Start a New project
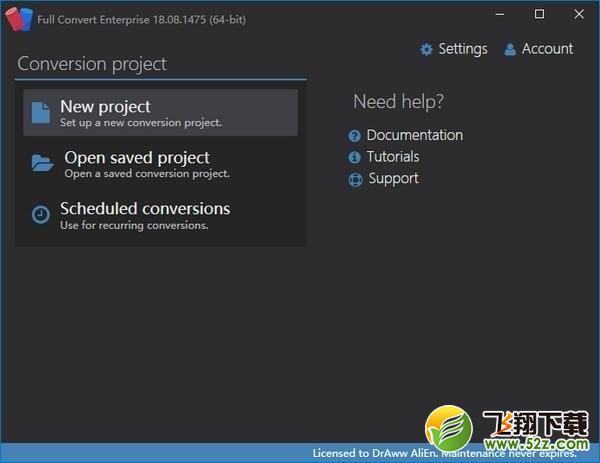The image size is (600, 463). 160,112
